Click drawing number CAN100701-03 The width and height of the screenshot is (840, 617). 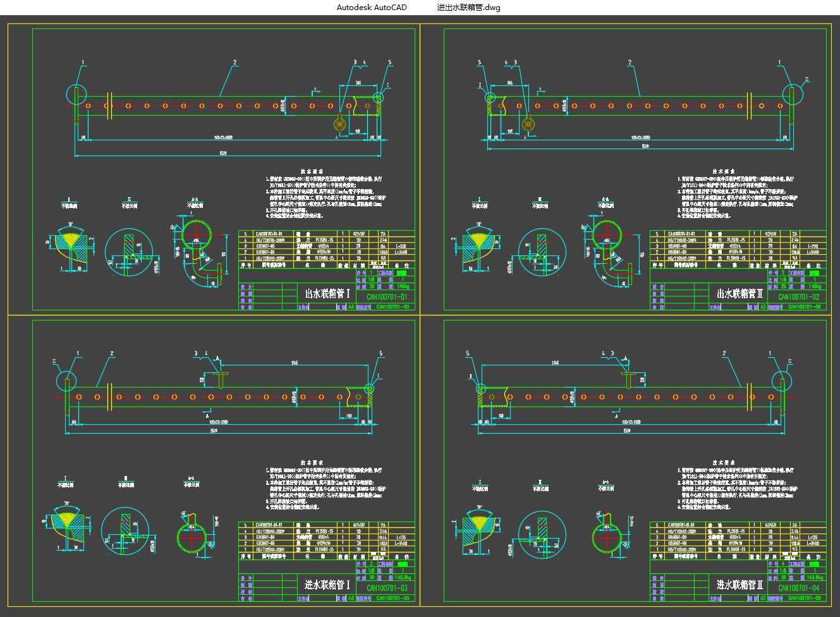[387, 588]
